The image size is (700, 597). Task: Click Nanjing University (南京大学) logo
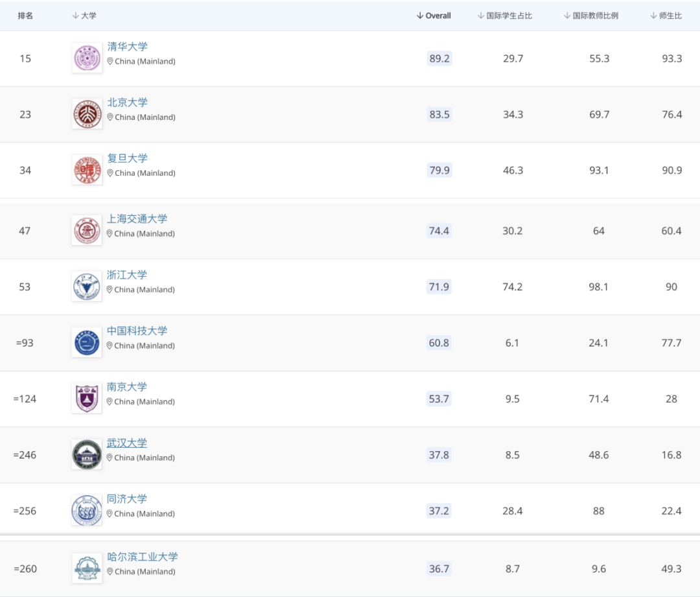pyautogui.click(x=87, y=399)
